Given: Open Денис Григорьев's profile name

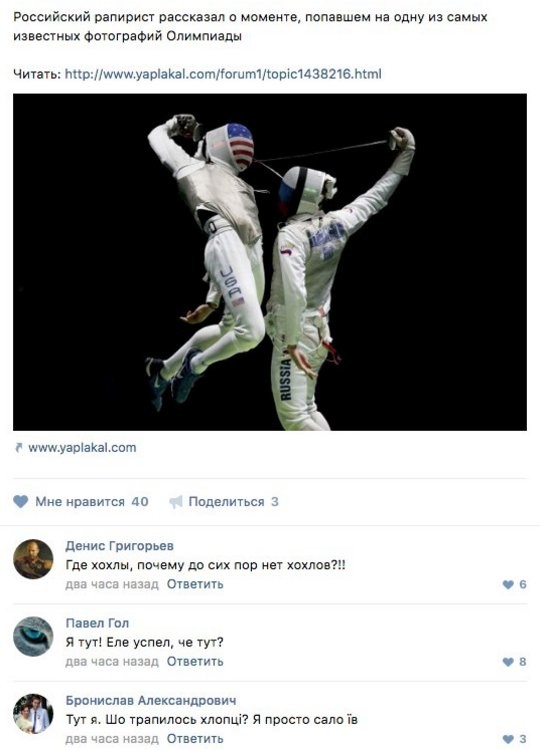Looking at the screenshot, I should pyautogui.click(x=120, y=546).
